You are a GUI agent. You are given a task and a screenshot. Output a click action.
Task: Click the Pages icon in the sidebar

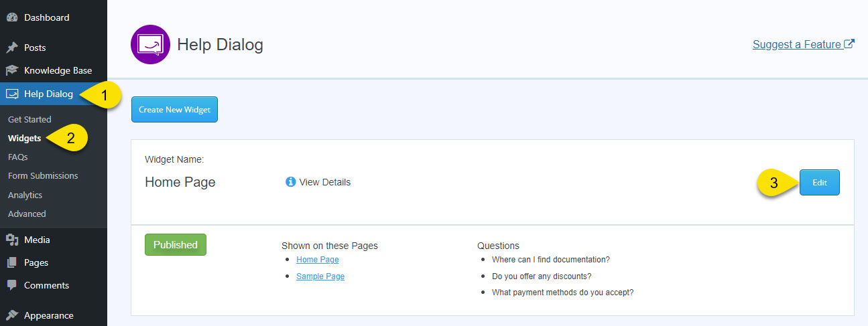click(x=12, y=262)
